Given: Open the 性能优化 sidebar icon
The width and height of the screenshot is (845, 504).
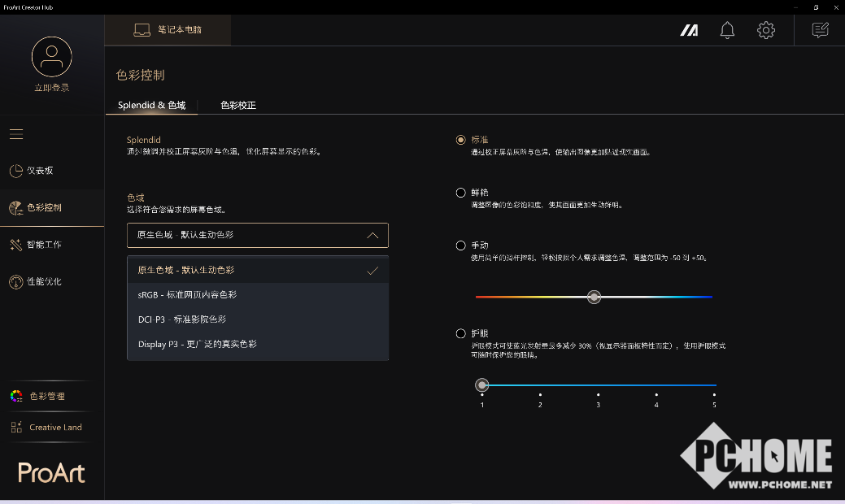Looking at the screenshot, I should pyautogui.click(x=15, y=281).
